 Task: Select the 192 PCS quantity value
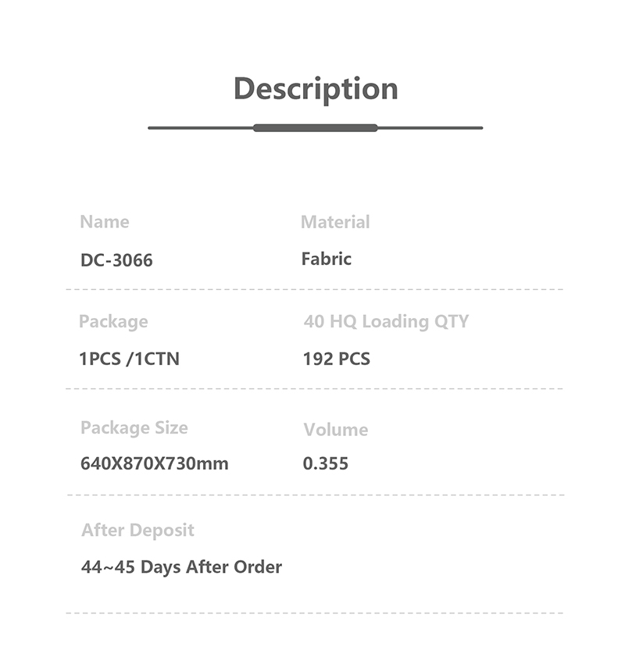click(337, 359)
